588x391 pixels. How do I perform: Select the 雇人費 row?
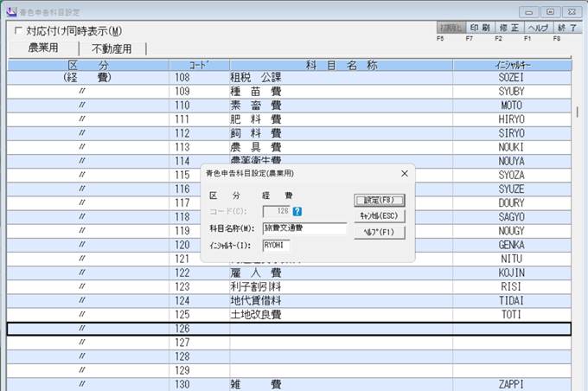pos(289,272)
